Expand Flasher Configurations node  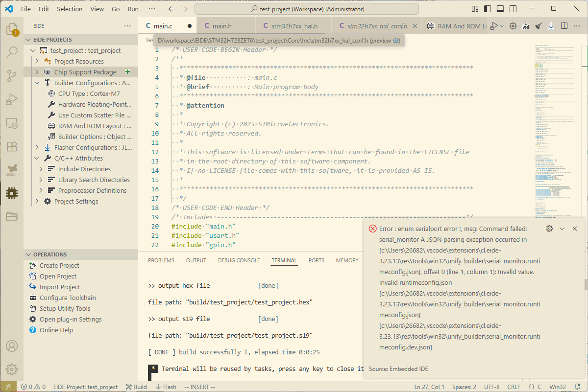click(x=37, y=147)
